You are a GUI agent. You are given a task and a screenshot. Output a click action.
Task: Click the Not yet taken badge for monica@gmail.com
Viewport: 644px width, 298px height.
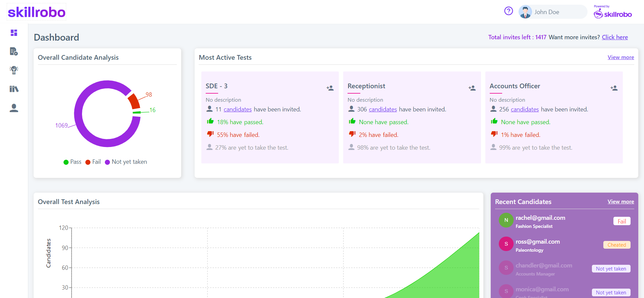pyautogui.click(x=611, y=293)
